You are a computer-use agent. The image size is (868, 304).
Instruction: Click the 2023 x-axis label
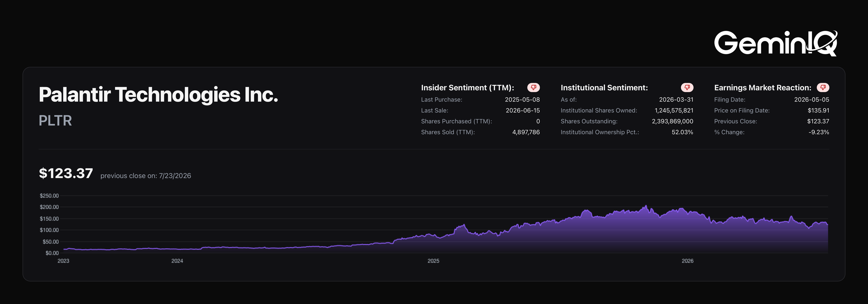coord(63,261)
